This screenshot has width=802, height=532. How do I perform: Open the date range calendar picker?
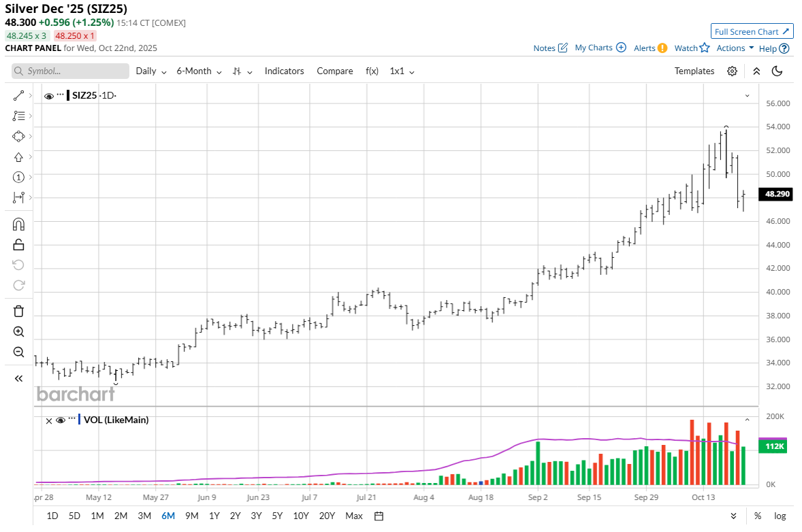tap(379, 516)
